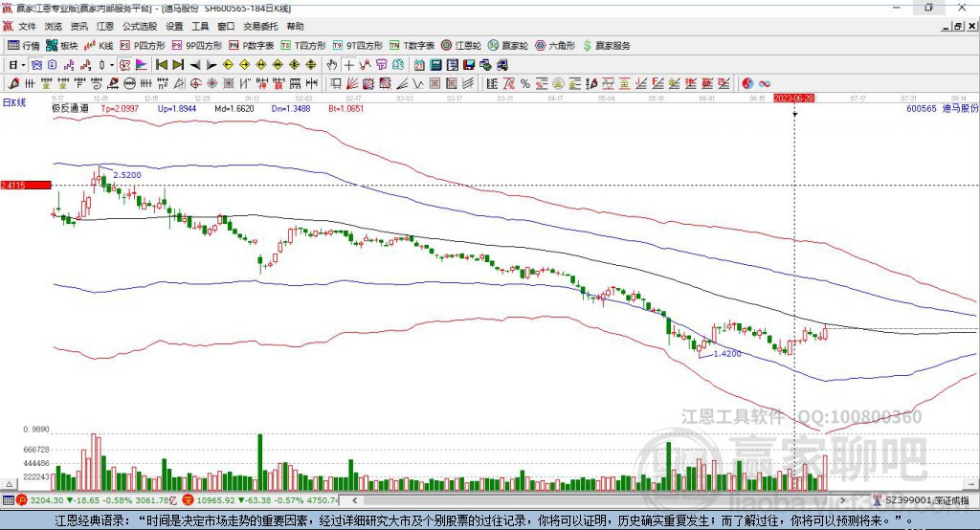The width and height of the screenshot is (980, 530).
Task: Open the P数字表 tool
Action: click(252, 46)
